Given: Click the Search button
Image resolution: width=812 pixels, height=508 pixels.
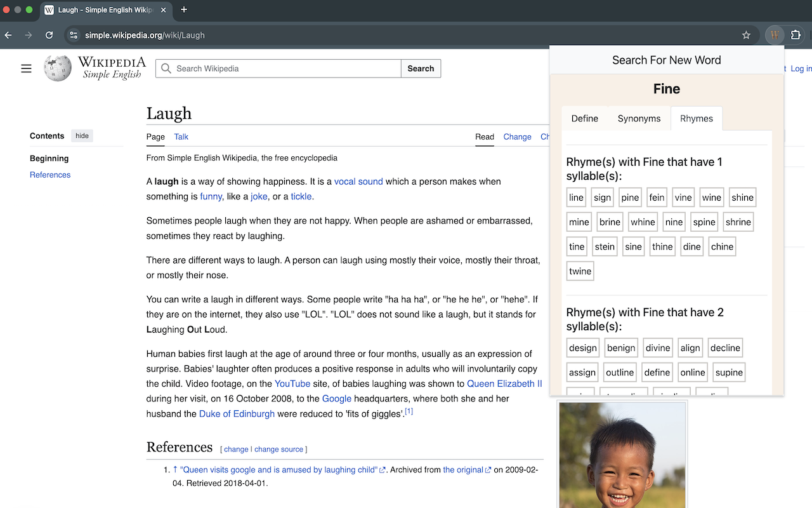Looking at the screenshot, I should 421,68.
